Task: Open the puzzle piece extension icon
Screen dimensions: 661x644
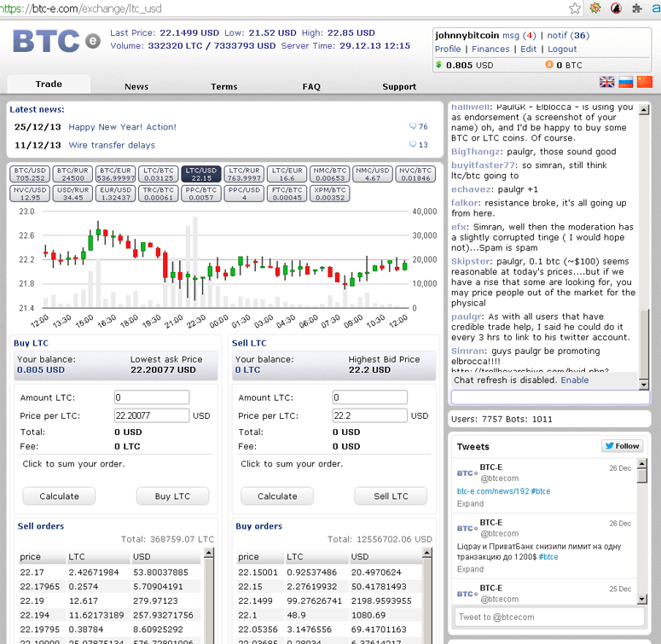Action: coord(636,8)
